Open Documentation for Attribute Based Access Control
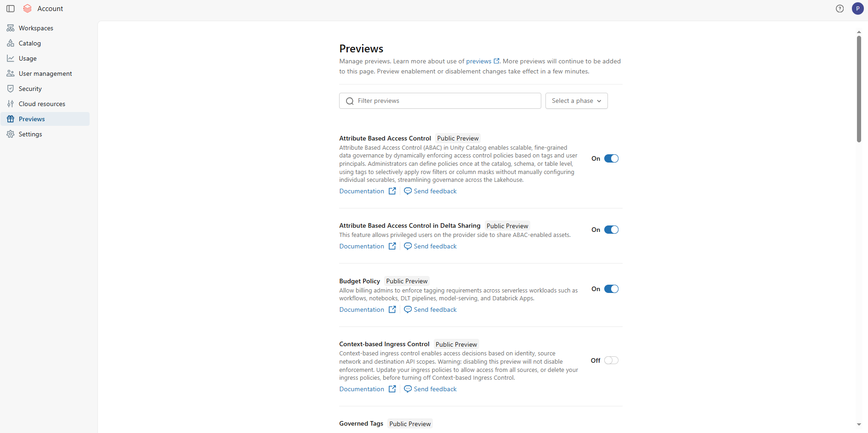 tap(362, 191)
